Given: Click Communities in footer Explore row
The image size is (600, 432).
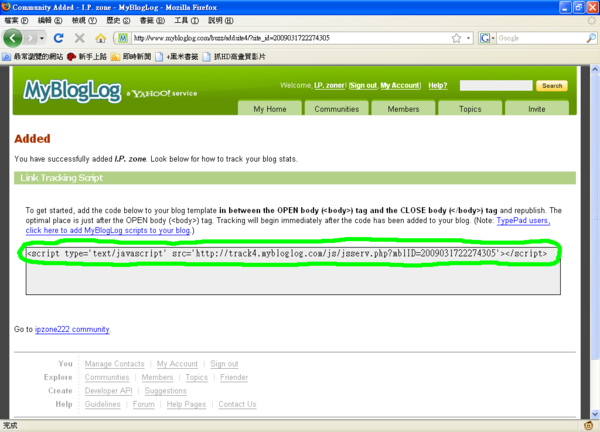Looking at the screenshot, I should [x=107, y=377].
